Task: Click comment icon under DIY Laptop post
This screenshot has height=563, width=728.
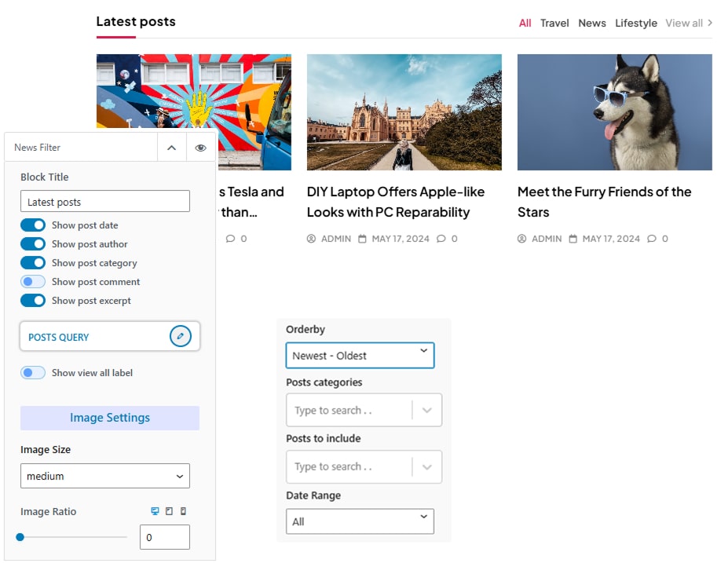Action: [x=441, y=239]
